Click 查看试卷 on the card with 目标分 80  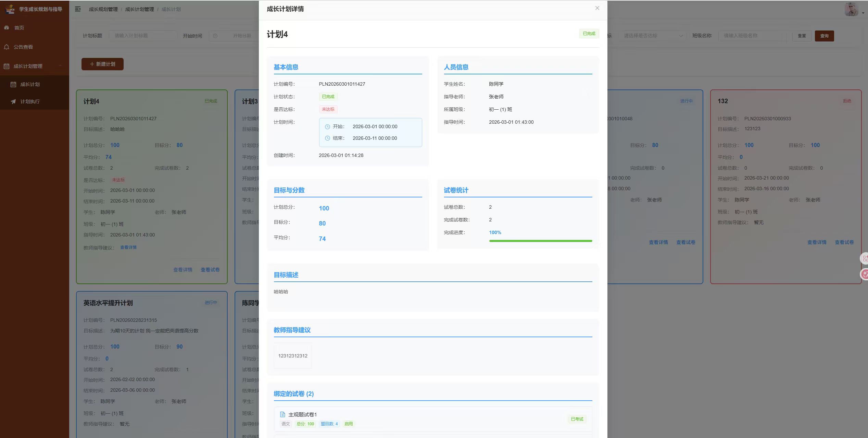(x=685, y=242)
